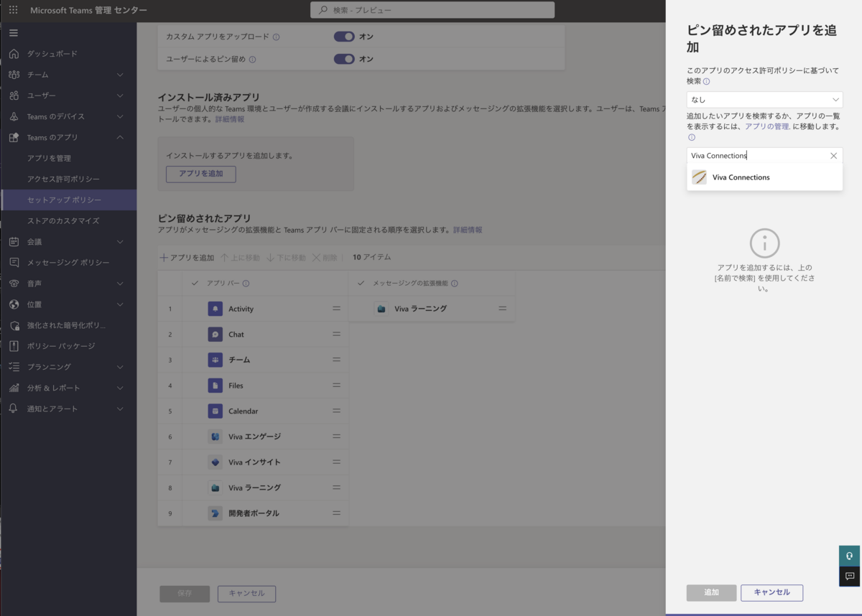Click キャンセル button in side panel
Viewport: 862px width, 616px height.
click(772, 592)
